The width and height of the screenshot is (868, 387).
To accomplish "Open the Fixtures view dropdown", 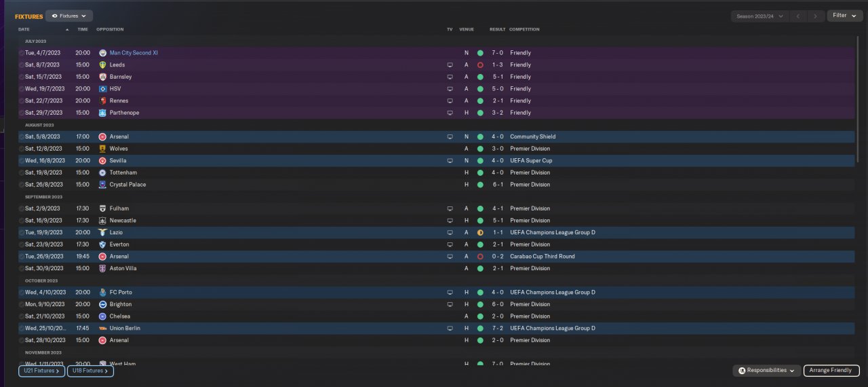I will coord(69,16).
